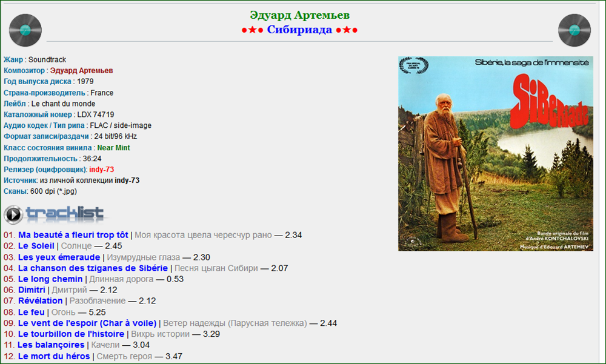606x364 pixels.
Task: Click the Композитор label
Action: [x=24, y=71]
